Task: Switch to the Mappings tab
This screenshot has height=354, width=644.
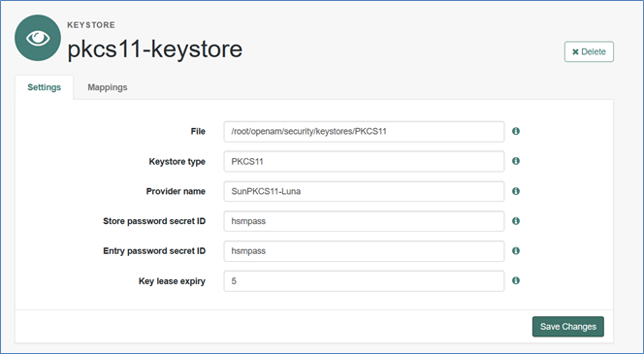Action: (x=108, y=87)
